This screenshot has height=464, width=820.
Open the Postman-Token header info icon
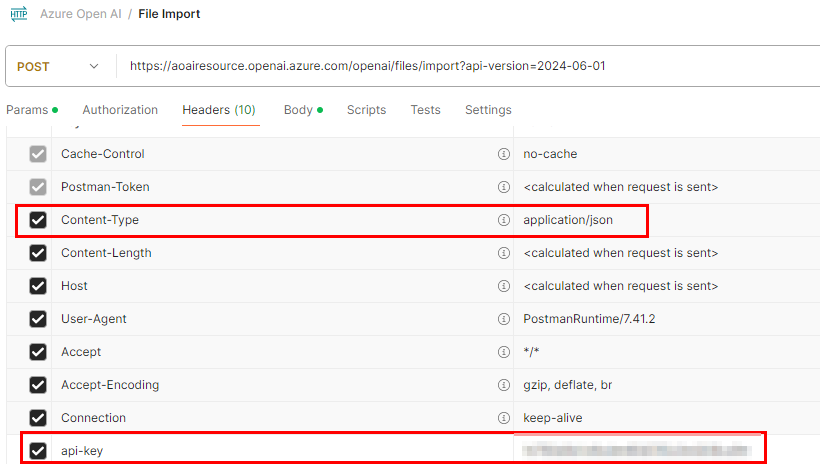pos(504,187)
